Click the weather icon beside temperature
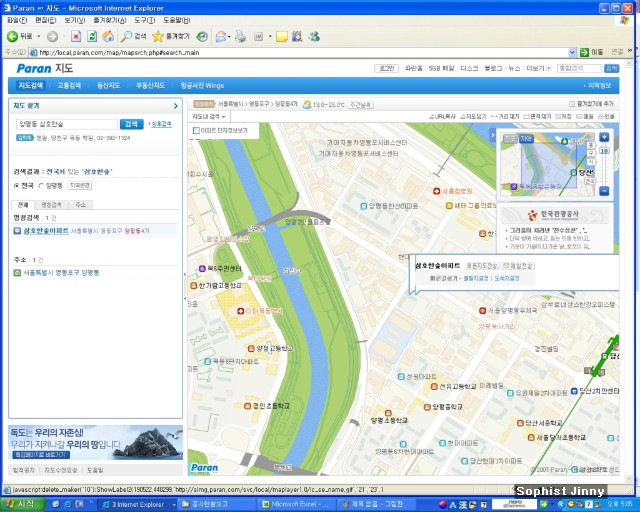Viewport: 640px width, 512px height. [x=307, y=105]
